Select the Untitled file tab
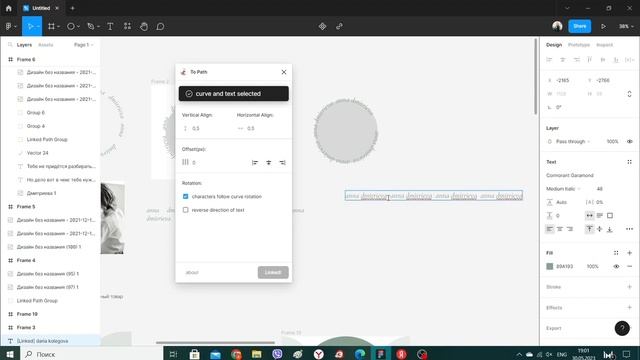 pyautogui.click(x=41, y=8)
